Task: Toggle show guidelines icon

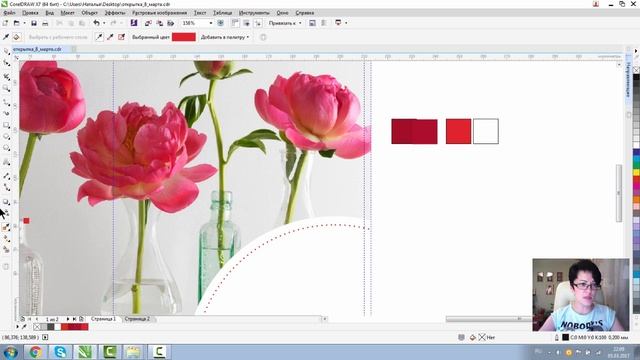Action: [x=258, y=23]
